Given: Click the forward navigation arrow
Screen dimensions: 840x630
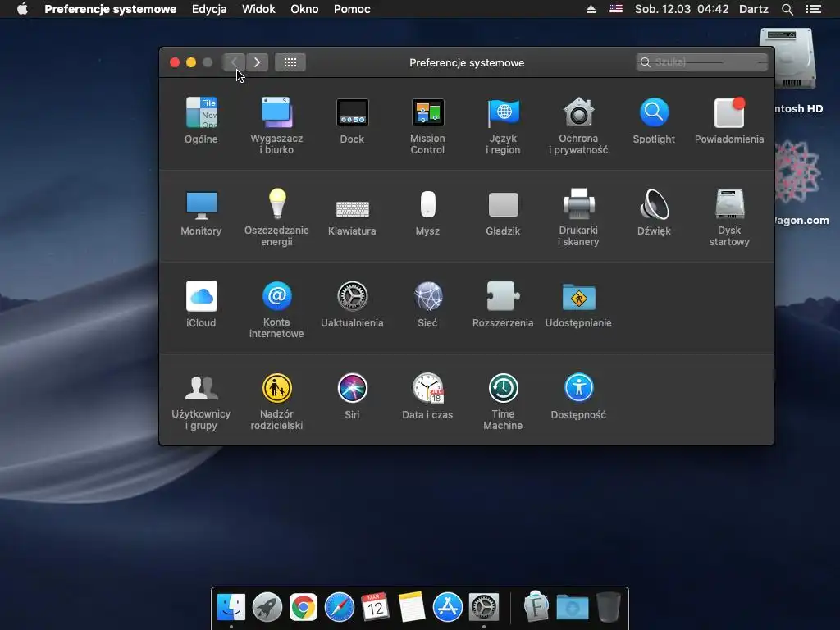Looking at the screenshot, I should coord(257,62).
